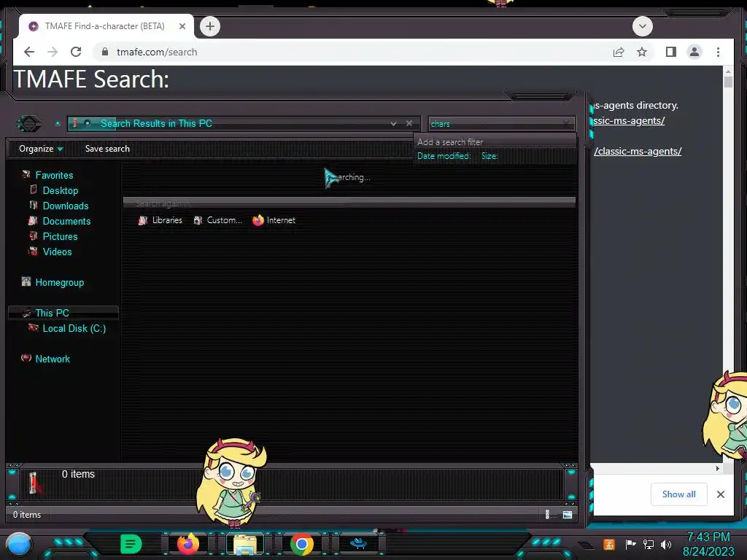
Task: Select This PC in navigation pane
Action: pyautogui.click(x=52, y=313)
